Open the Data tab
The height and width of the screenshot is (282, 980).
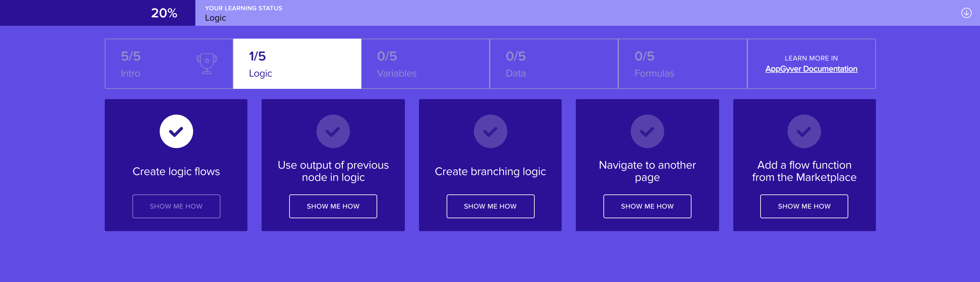[x=554, y=64]
